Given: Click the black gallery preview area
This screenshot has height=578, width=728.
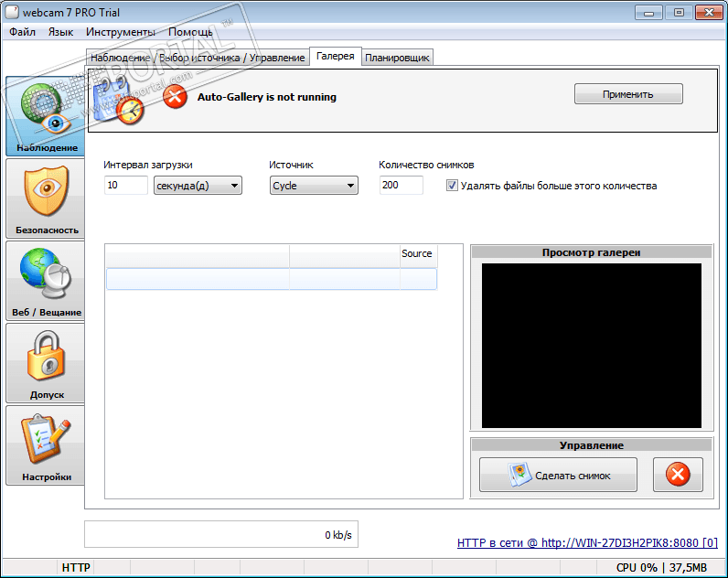Looking at the screenshot, I should point(592,346).
